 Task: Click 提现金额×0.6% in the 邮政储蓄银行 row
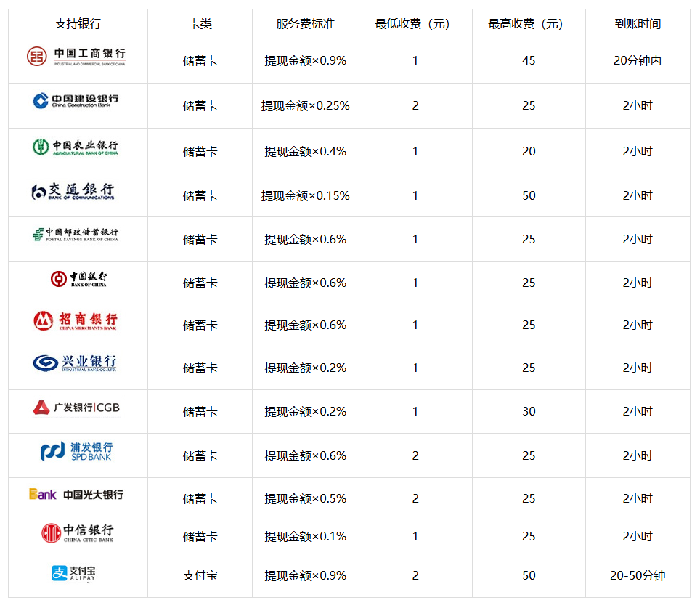[306, 240]
